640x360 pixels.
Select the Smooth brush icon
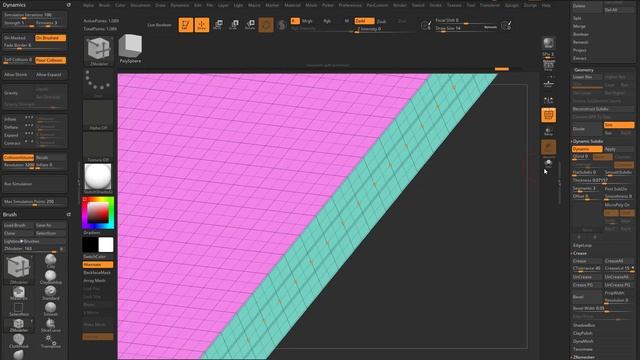(51, 309)
